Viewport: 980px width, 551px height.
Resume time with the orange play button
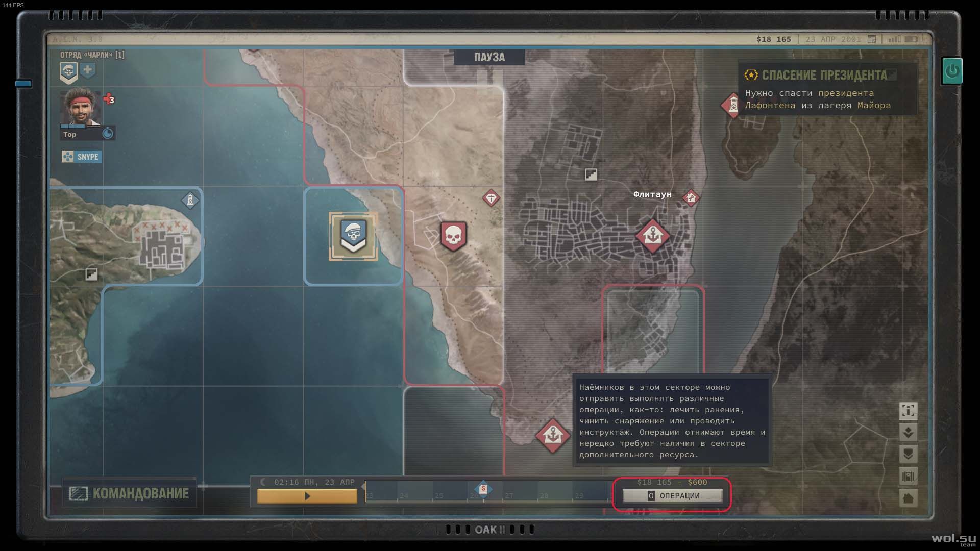[x=307, y=496]
